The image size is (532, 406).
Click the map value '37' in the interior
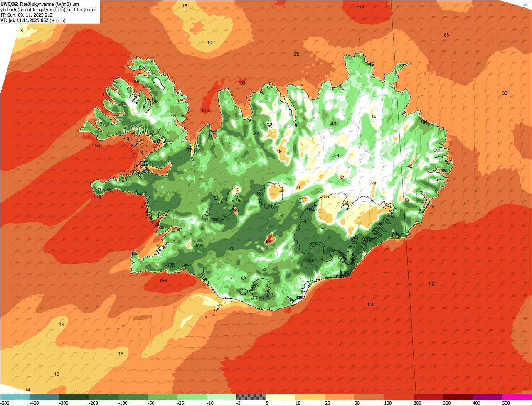[342, 177]
